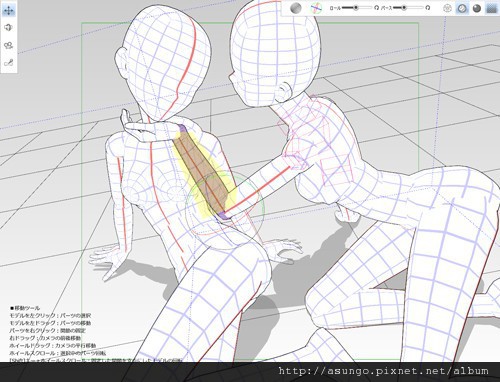Click the hint line ホイールドラッグ：カメラの平行移動
Screen dimensions: 500x382
[x=53, y=345]
